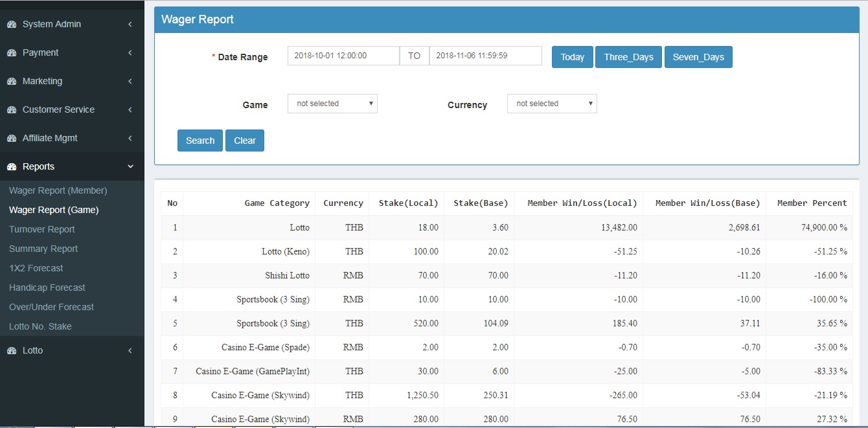Focus the end date field
Viewport: 868px width, 428px height.
(x=486, y=56)
